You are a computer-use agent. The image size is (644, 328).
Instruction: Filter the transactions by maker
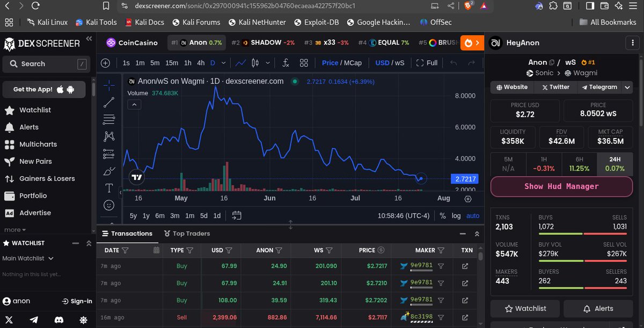click(x=441, y=250)
